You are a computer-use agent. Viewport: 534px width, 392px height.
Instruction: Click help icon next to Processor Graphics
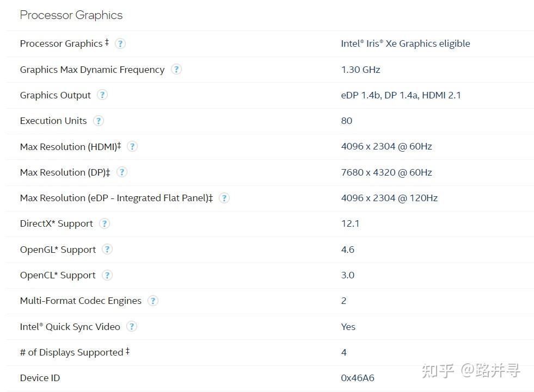click(120, 43)
